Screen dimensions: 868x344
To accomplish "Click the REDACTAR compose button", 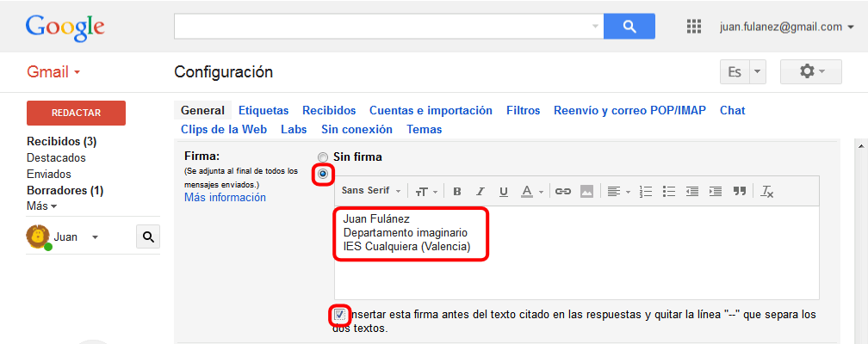I will click(76, 113).
